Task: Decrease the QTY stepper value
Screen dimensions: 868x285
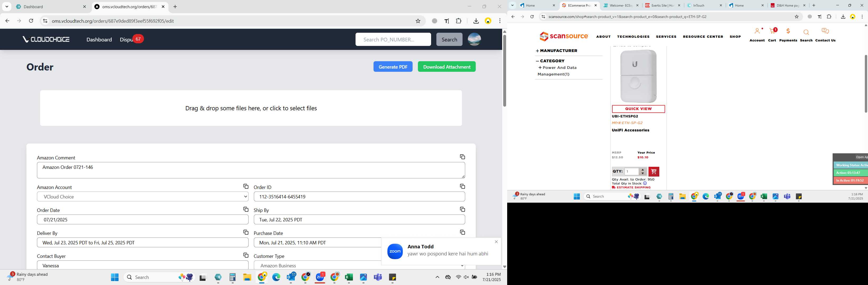Action: coord(643,173)
